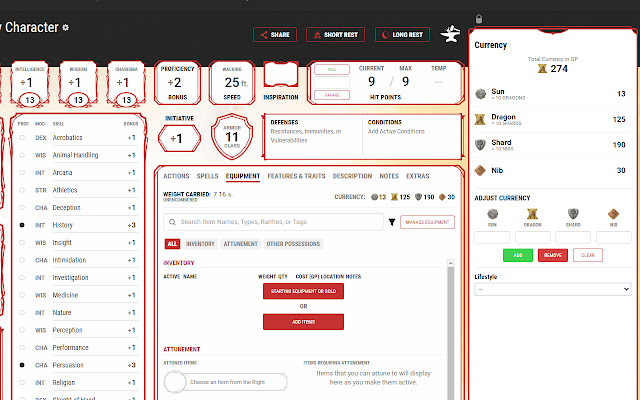Click Sun coin icon in equipment currency bar

click(374, 197)
